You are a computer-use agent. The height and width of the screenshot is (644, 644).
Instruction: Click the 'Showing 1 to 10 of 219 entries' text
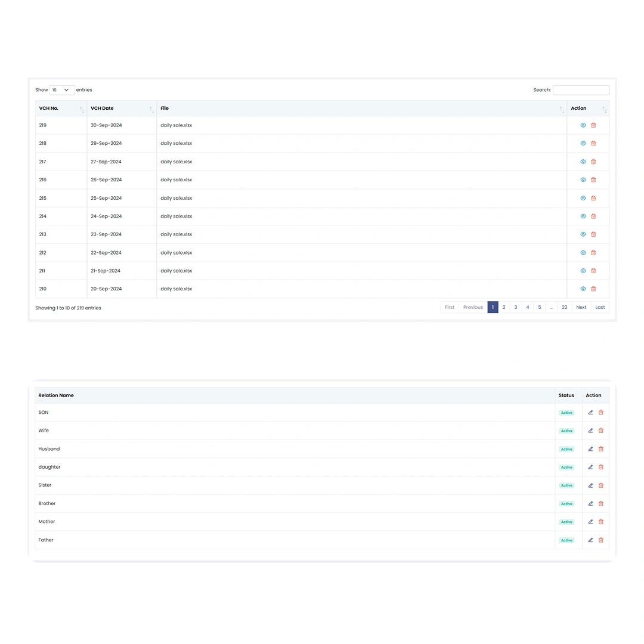(x=68, y=308)
